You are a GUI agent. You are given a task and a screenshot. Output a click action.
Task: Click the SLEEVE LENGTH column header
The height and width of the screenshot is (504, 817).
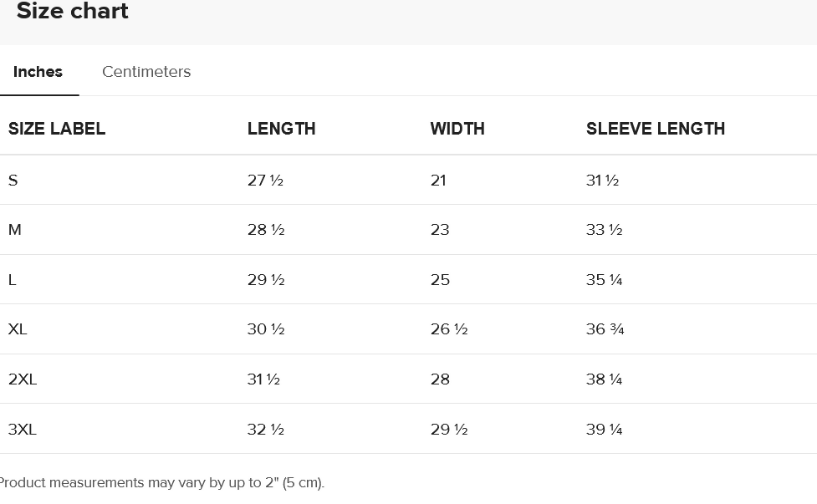(x=656, y=129)
